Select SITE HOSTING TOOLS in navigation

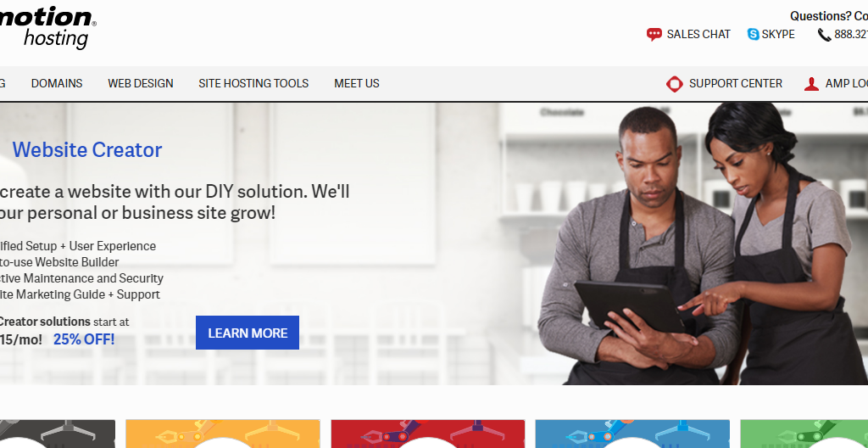pos(253,83)
